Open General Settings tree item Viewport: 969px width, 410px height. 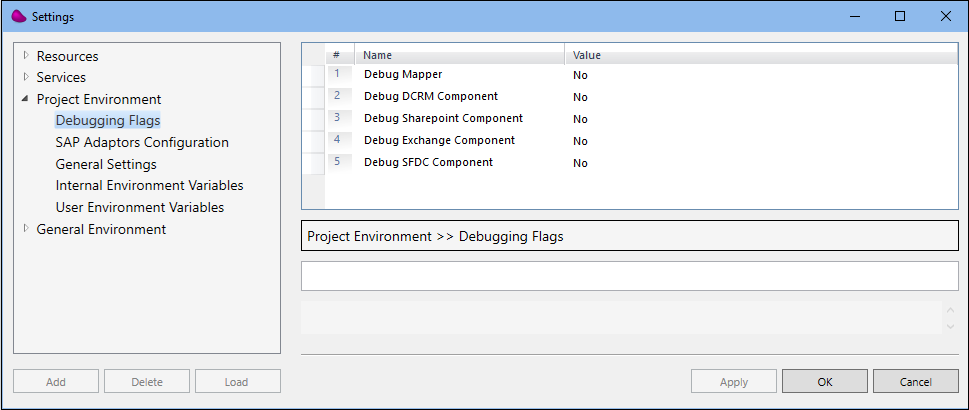tap(106, 164)
